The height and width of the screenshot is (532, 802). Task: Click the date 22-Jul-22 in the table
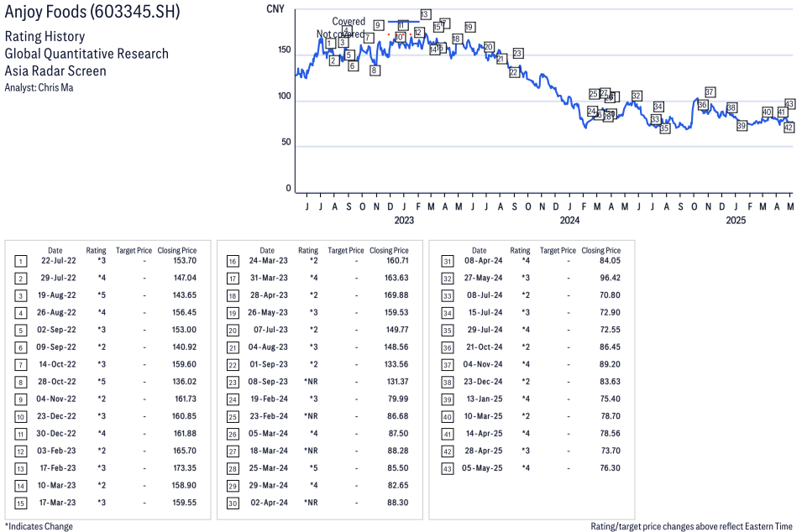coord(58,261)
